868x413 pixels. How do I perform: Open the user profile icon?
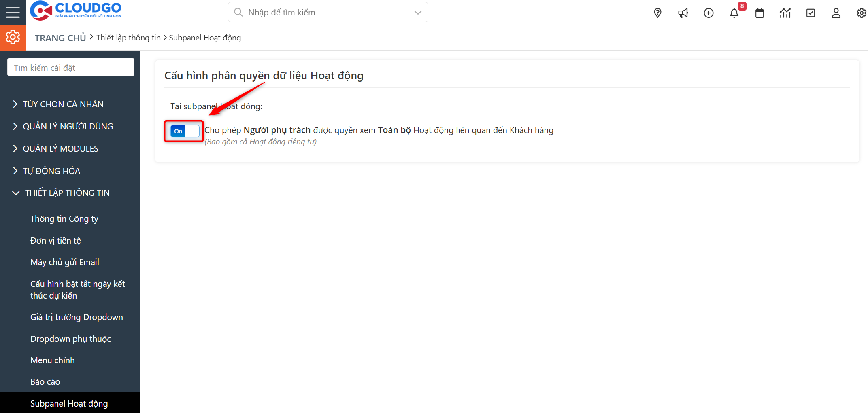click(836, 13)
